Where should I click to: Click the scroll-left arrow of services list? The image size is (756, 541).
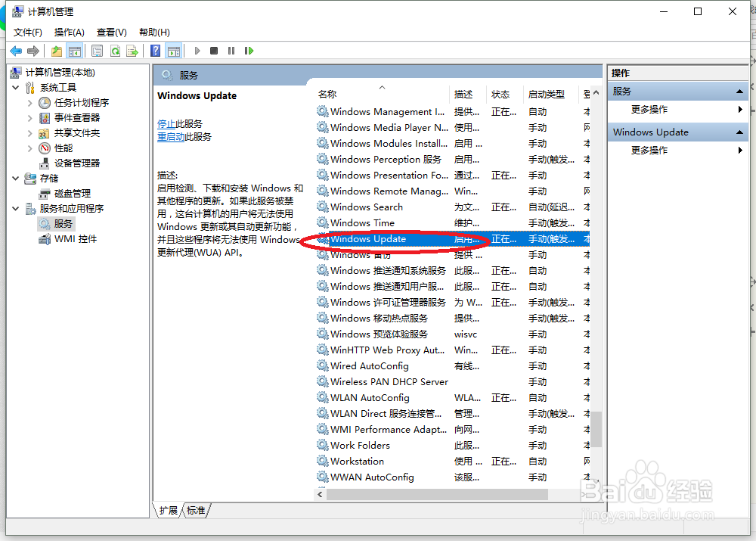click(x=320, y=495)
